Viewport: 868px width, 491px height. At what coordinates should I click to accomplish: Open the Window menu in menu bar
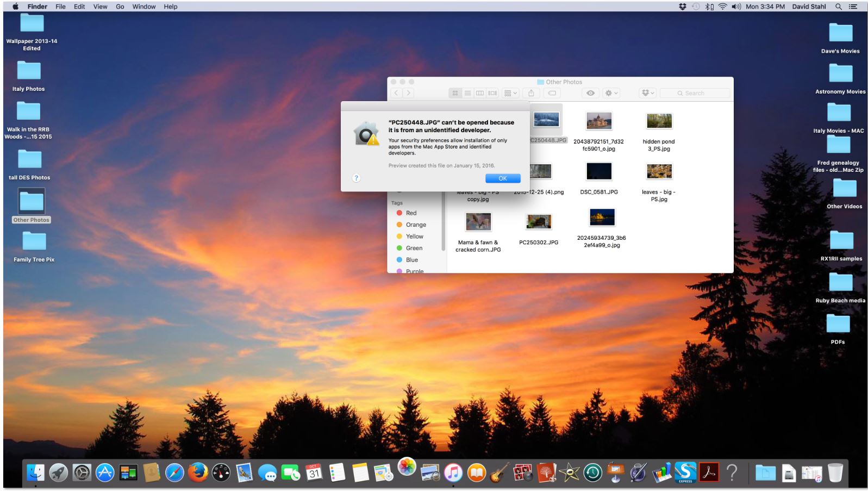point(143,7)
